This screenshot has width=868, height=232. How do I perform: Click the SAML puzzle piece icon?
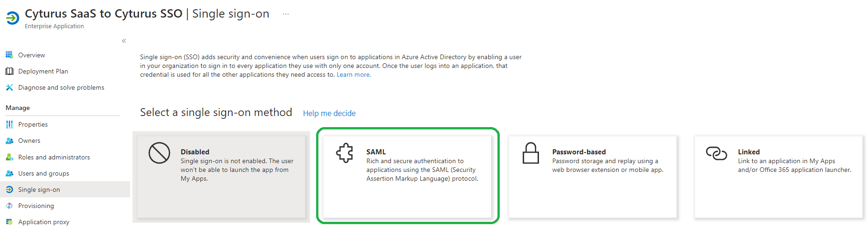point(345,153)
